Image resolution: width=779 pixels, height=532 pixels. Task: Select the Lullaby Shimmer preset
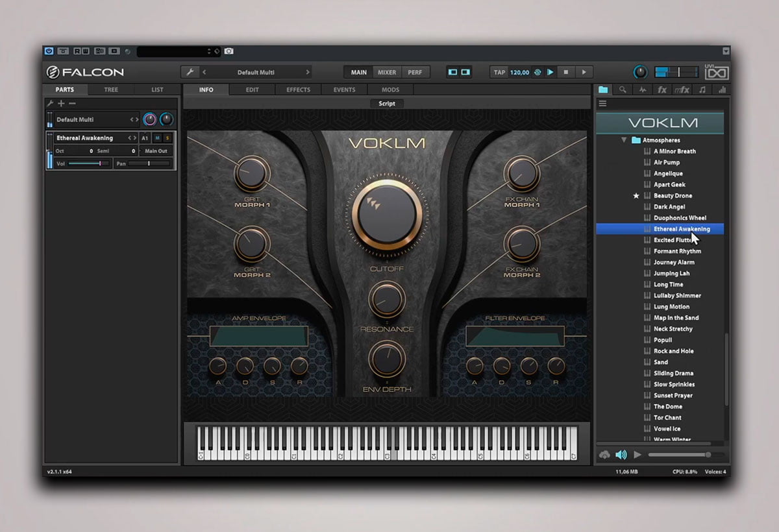tap(677, 295)
